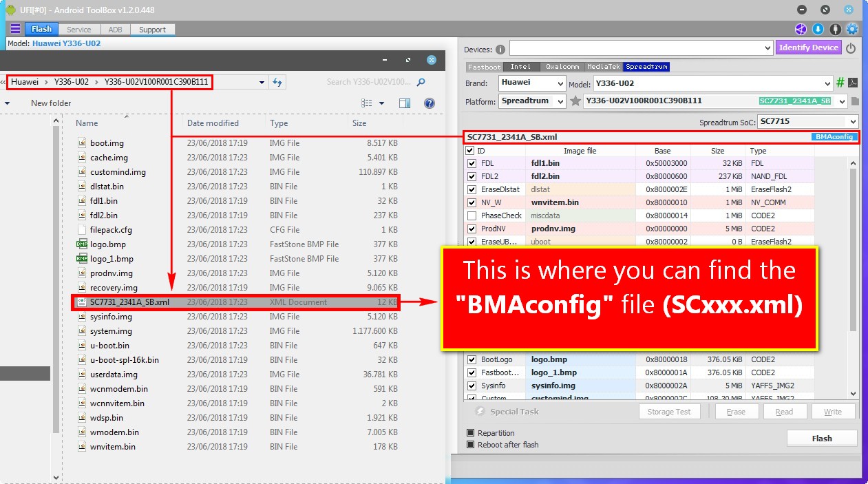Select the SC7731_2341A_SB.xml file icon
This screenshot has height=484, width=868.
coord(82,302)
